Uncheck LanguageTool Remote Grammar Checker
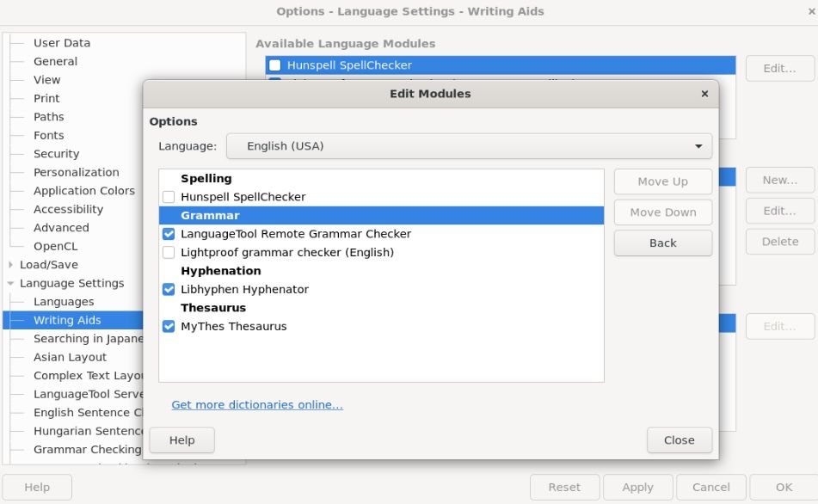 coord(169,234)
